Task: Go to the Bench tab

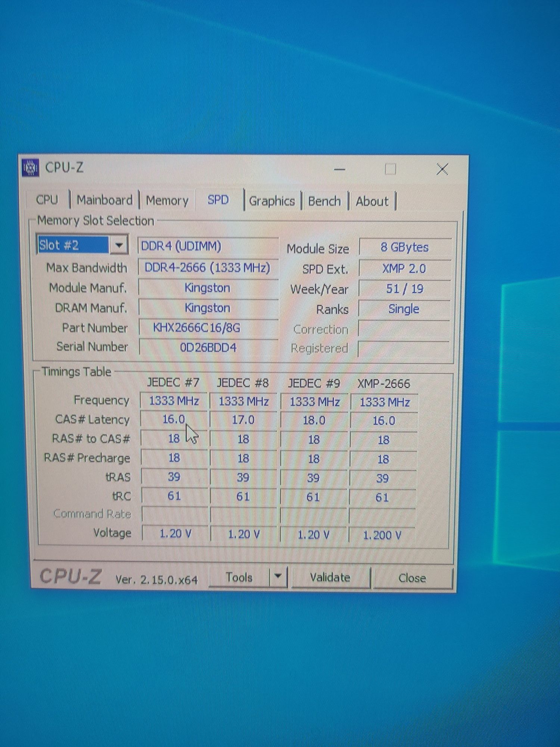Action: tap(324, 201)
